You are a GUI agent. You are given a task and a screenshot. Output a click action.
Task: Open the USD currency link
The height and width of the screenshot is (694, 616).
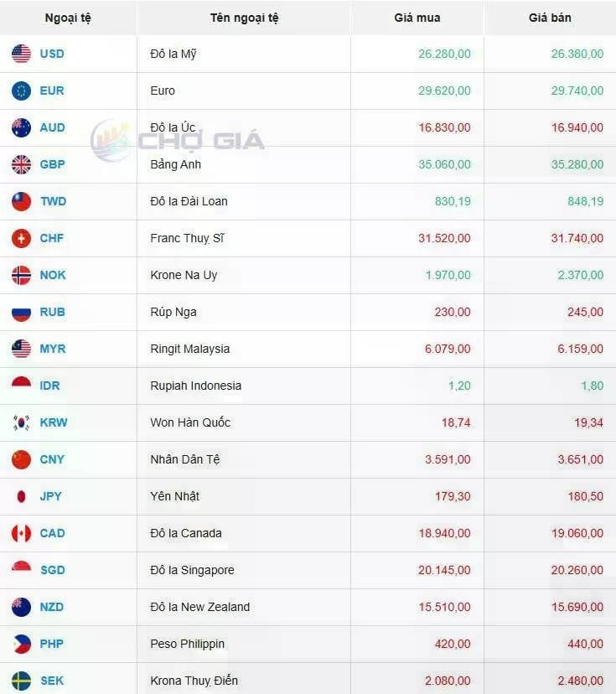click(x=52, y=54)
